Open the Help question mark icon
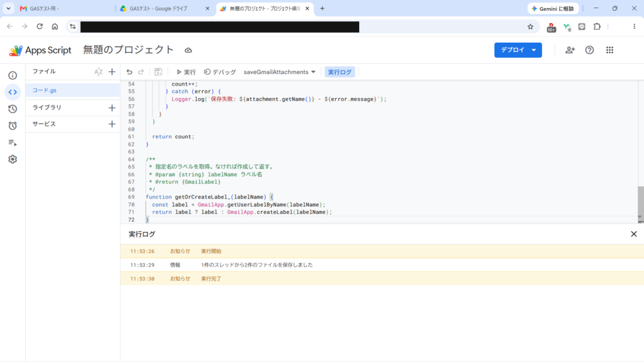644x362 pixels. (x=589, y=50)
